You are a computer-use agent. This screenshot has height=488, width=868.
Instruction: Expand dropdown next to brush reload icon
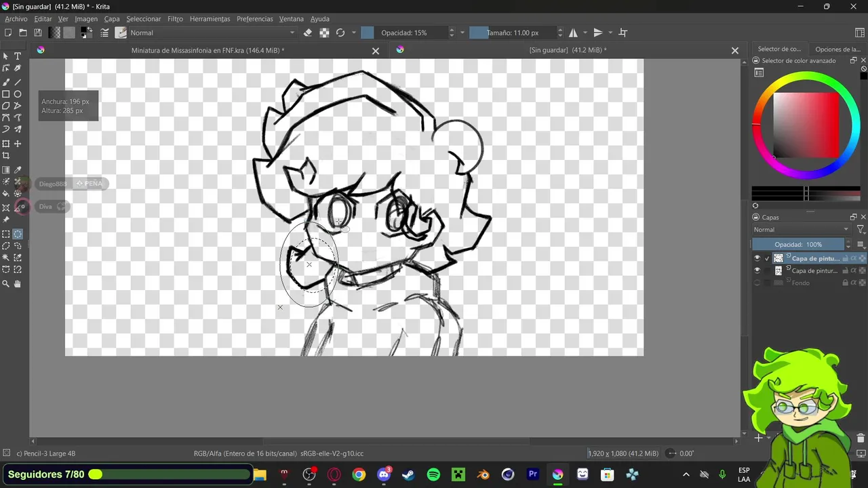(353, 33)
